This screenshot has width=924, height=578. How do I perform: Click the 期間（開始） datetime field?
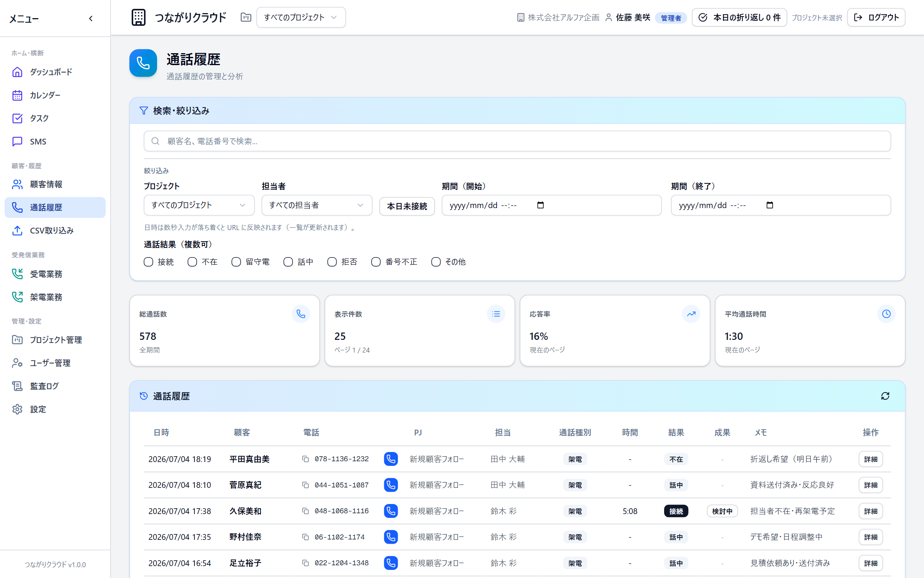click(x=551, y=205)
